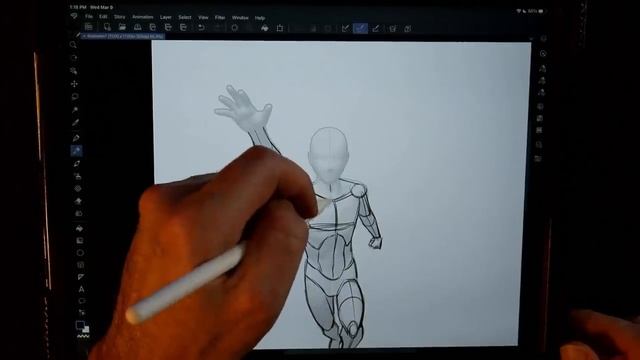Open the Layer menu
Image resolution: width=640 pixels, height=360 pixels.
166,18
